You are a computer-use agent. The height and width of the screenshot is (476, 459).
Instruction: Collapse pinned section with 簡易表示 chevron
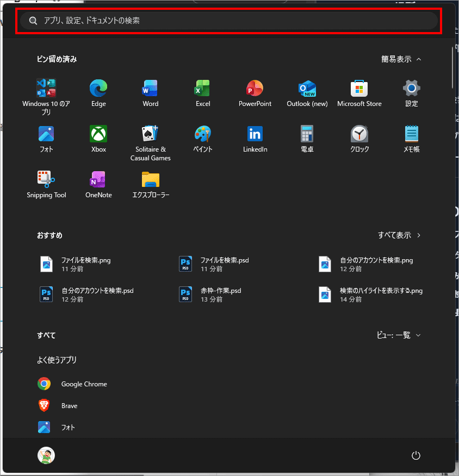point(401,59)
